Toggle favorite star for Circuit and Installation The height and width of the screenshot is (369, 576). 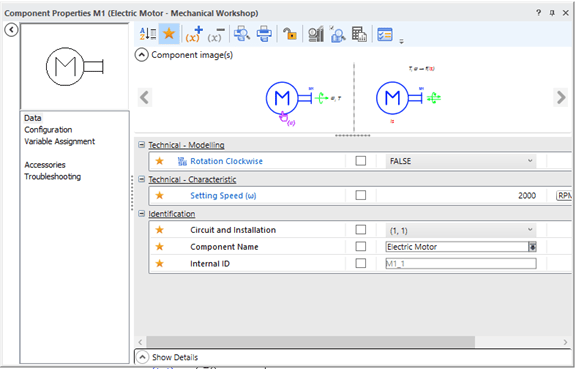(x=159, y=230)
